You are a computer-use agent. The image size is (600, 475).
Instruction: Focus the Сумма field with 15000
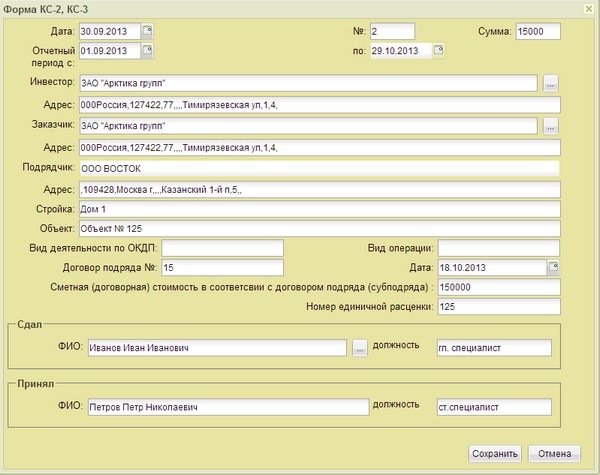pyautogui.click(x=538, y=31)
